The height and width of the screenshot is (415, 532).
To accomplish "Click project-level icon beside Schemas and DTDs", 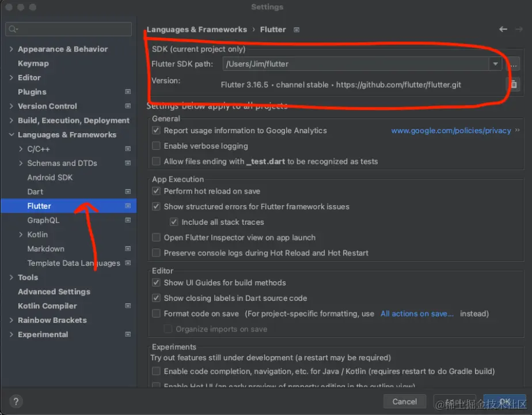I will click(128, 163).
